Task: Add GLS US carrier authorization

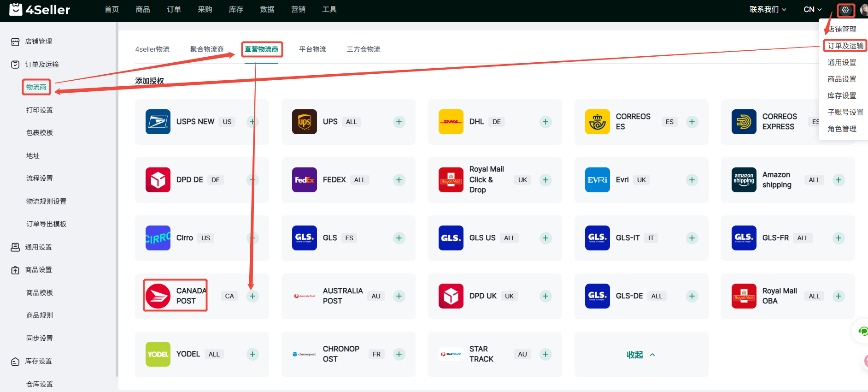Action: [x=545, y=238]
